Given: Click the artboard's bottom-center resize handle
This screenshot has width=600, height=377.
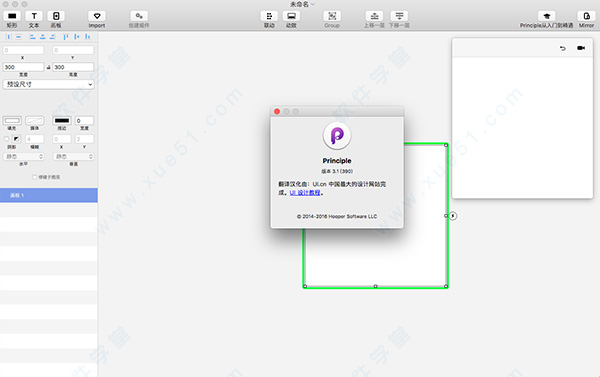Looking at the screenshot, I should click(x=375, y=286).
